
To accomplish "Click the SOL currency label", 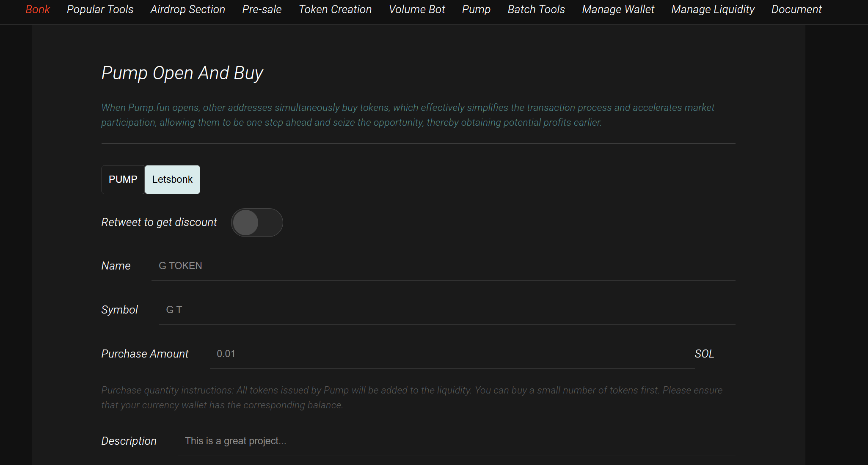I will (x=704, y=354).
